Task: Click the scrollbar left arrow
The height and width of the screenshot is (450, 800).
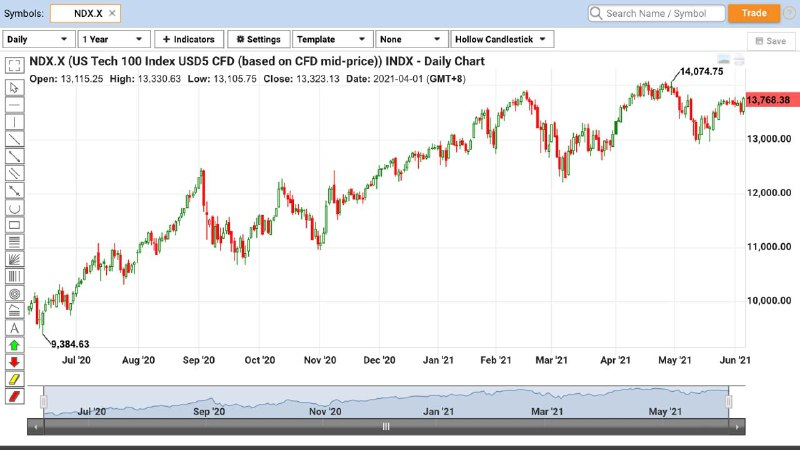Action: point(35,427)
